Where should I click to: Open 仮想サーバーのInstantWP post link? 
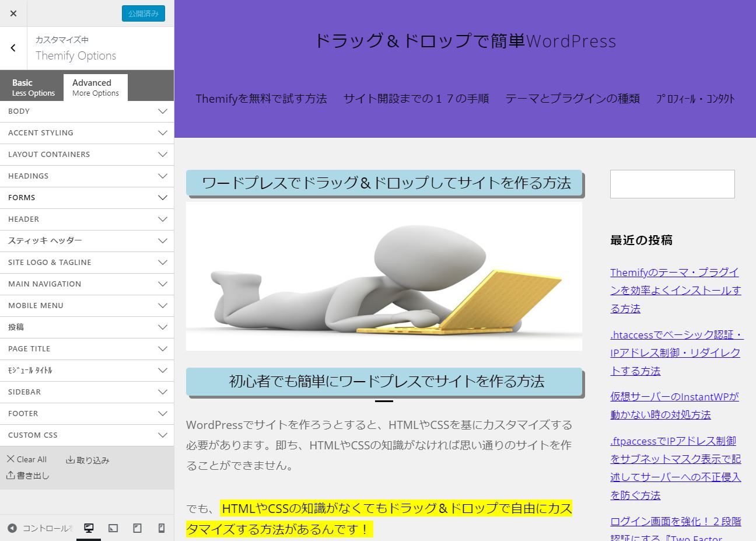pyautogui.click(x=674, y=406)
